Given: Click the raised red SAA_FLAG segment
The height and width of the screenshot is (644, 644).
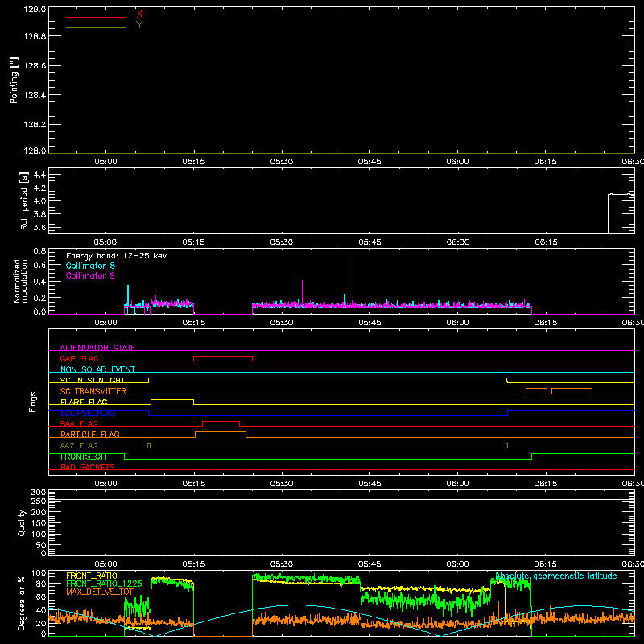Looking at the screenshot, I should (221, 421).
